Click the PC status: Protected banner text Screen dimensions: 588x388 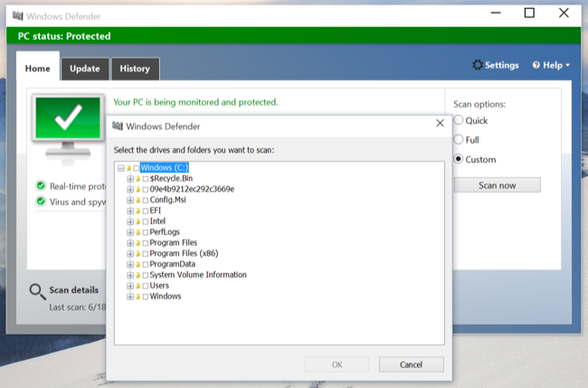[64, 36]
